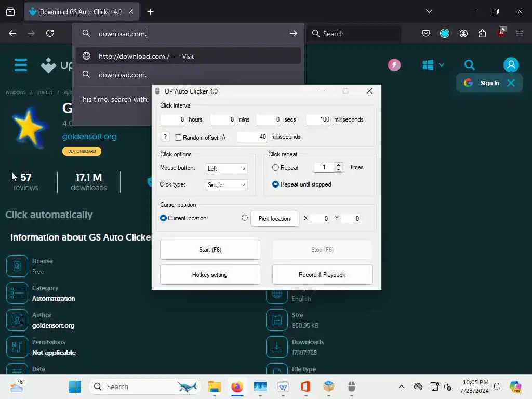The width and height of the screenshot is (532, 399).
Task: Click the uBlock extension icon with badge
Action: click(501, 33)
